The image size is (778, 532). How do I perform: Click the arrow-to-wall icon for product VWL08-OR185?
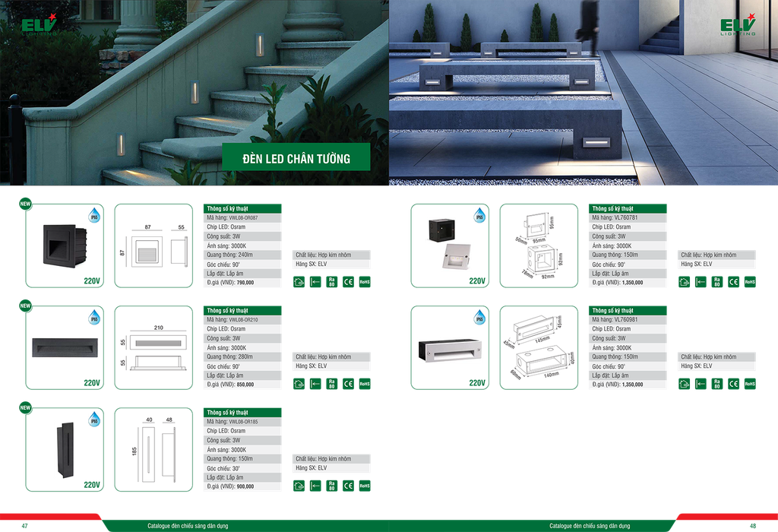click(315, 486)
